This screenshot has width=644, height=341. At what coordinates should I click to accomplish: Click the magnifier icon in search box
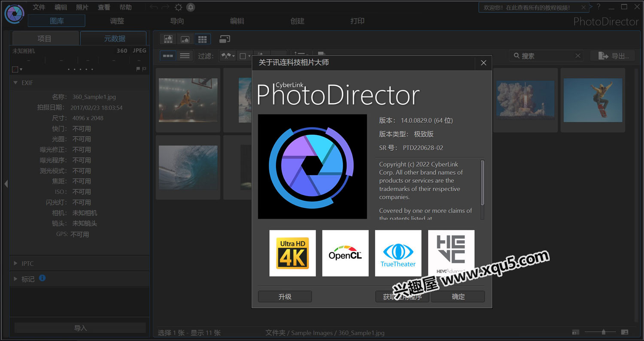[x=516, y=56]
